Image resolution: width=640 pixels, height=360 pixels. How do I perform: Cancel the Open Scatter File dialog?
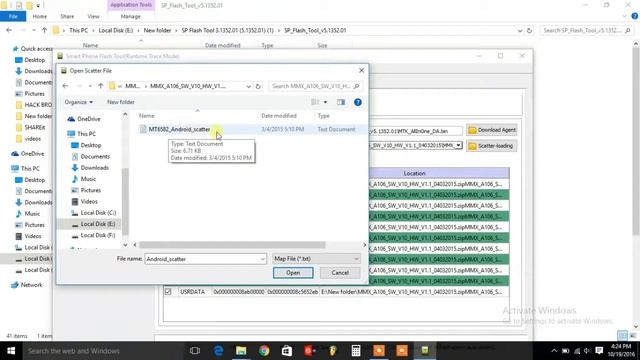[x=340, y=273]
